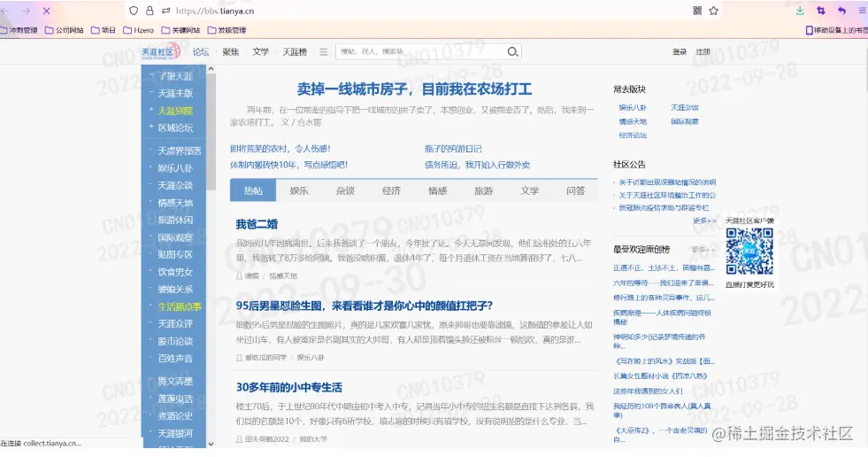Click the 天涯社区 site logo
Image resolution: width=868 pixels, height=457 pixels.
(160, 52)
